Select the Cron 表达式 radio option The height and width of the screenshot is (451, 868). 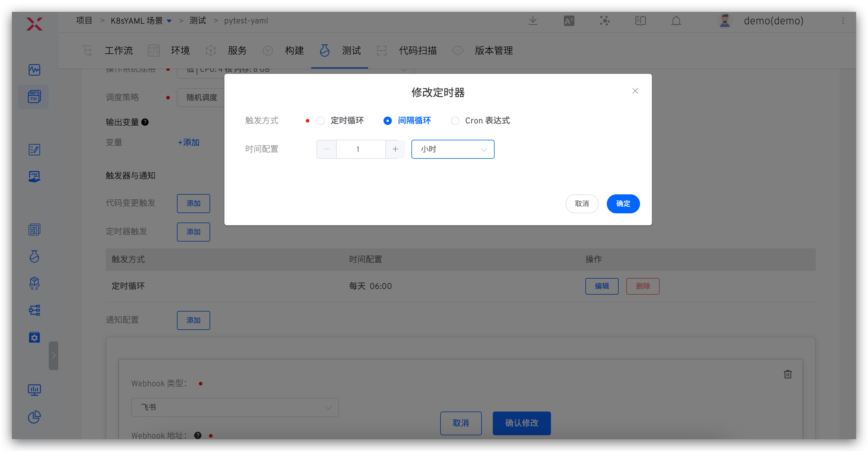point(455,120)
